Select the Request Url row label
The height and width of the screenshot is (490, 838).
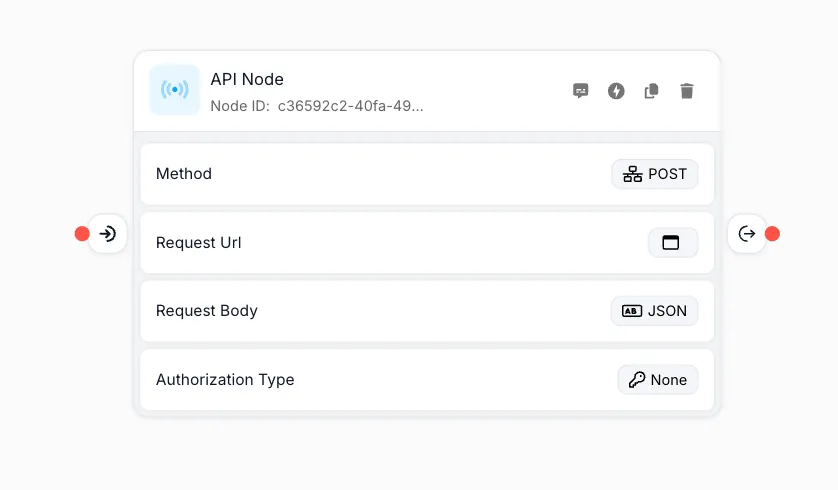click(x=199, y=243)
